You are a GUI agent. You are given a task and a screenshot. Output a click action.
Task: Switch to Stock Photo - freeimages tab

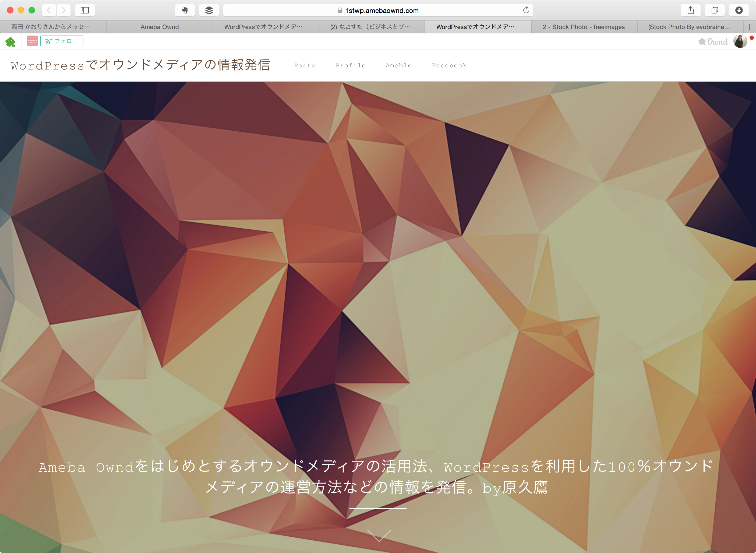click(583, 27)
